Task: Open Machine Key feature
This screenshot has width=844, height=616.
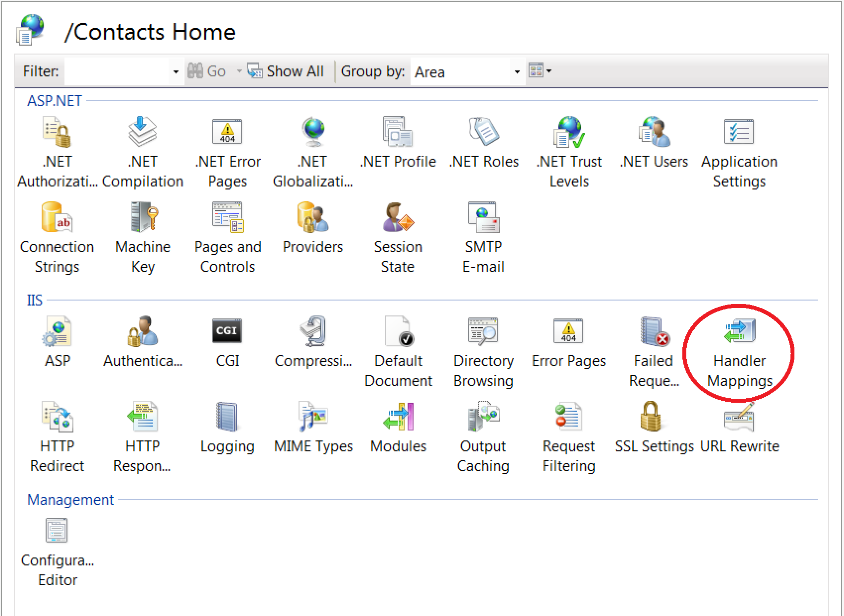Action: [142, 238]
